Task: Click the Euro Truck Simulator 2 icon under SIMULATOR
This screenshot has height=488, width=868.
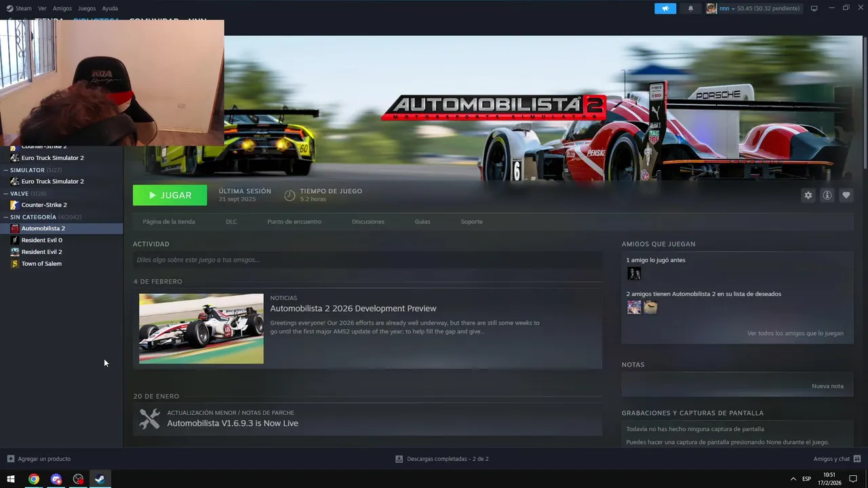Action: (15, 182)
